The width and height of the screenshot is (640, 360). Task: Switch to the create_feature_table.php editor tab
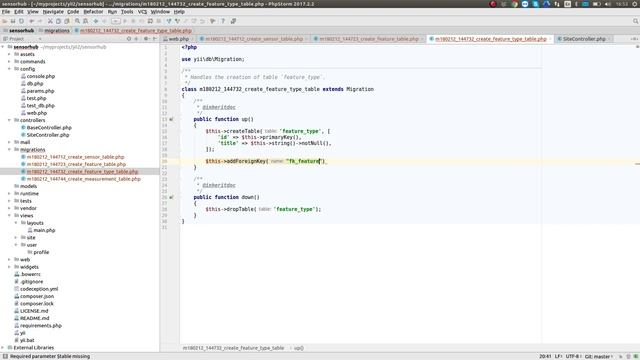coord(369,39)
